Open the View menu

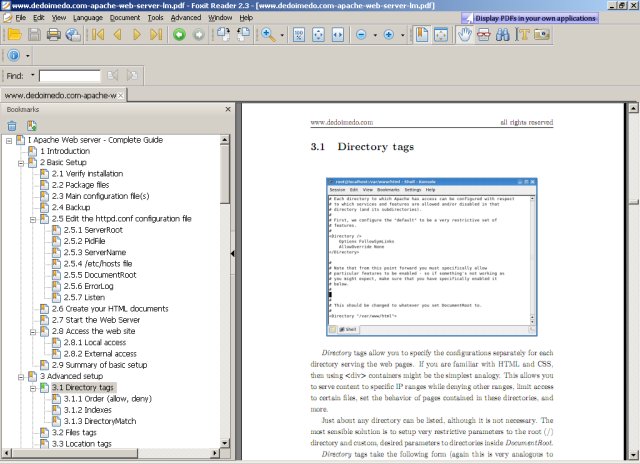[x=59, y=18]
